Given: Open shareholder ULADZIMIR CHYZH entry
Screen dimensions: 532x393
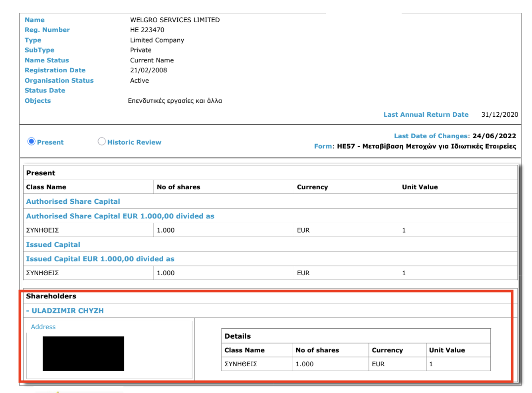Looking at the screenshot, I should (65, 311).
